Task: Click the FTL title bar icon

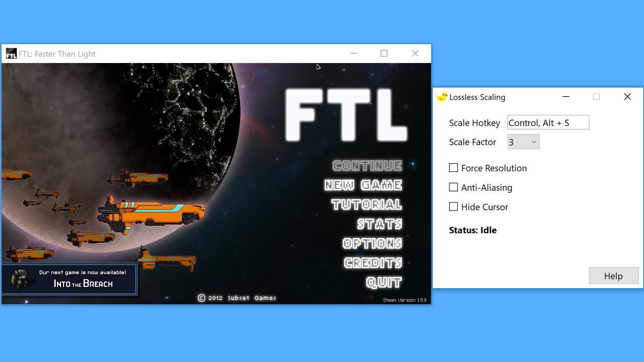Action: 11,54
